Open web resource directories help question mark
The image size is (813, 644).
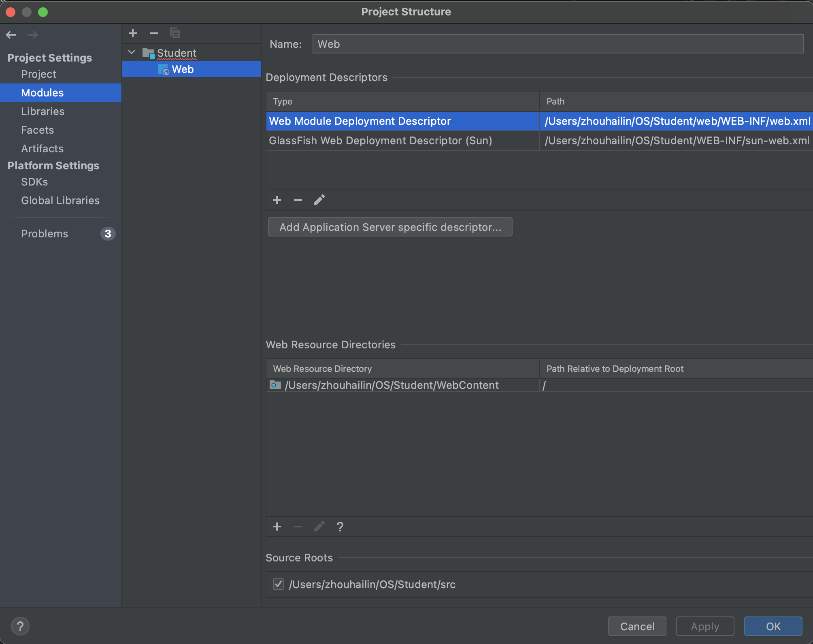(340, 527)
